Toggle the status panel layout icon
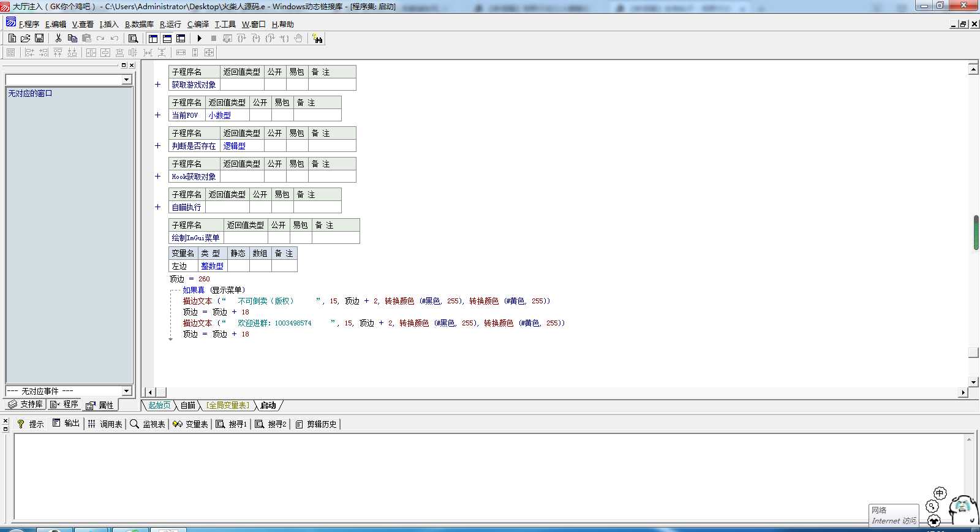 pyautogui.click(x=167, y=38)
